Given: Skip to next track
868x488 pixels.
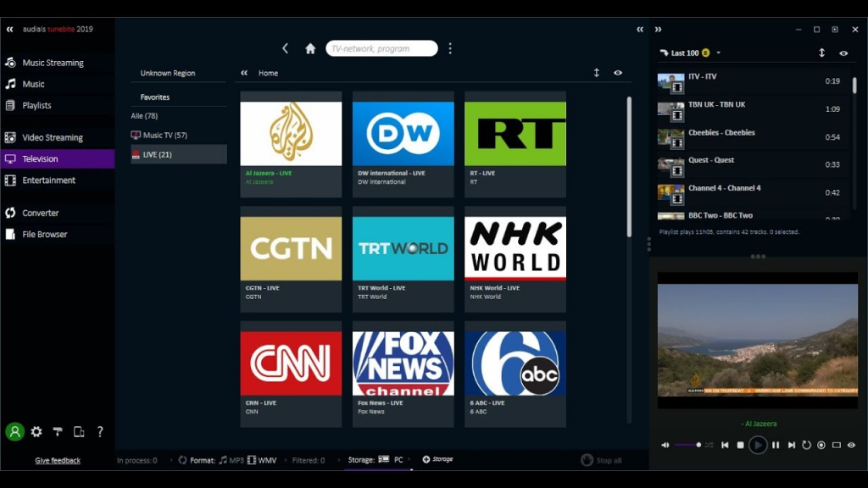Looking at the screenshot, I should click(x=792, y=445).
